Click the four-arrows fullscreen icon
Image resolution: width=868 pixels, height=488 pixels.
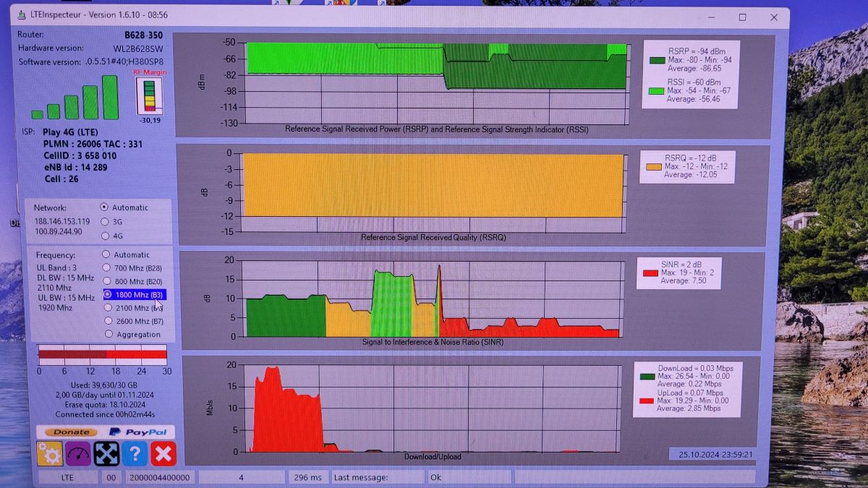click(106, 453)
